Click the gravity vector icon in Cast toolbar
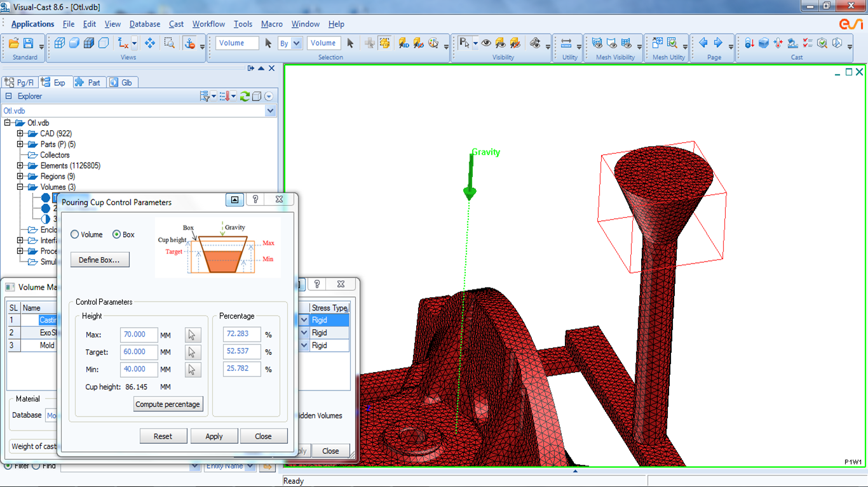Viewport: 868px width, 487px height. click(x=749, y=43)
